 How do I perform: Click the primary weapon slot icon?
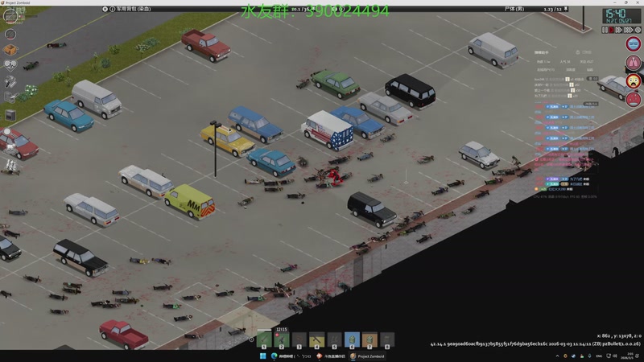(10, 16)
